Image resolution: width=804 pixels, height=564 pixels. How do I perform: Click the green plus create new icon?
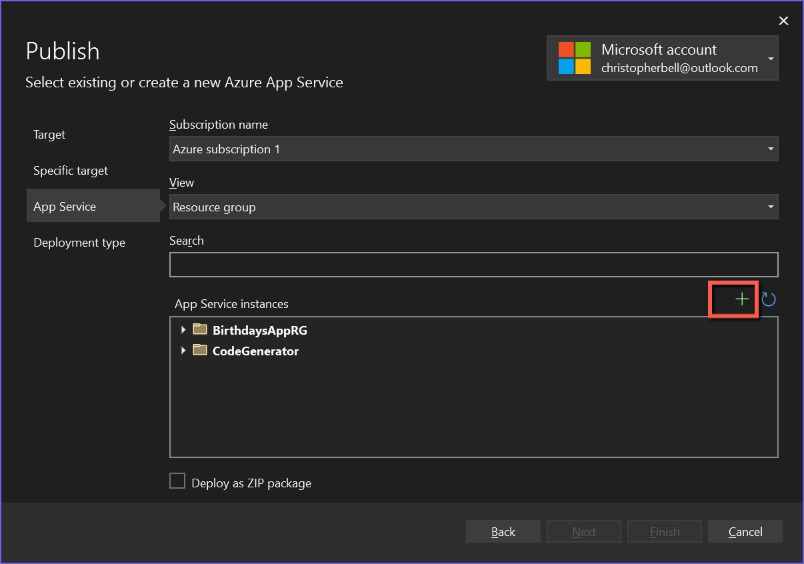(741, 299)
